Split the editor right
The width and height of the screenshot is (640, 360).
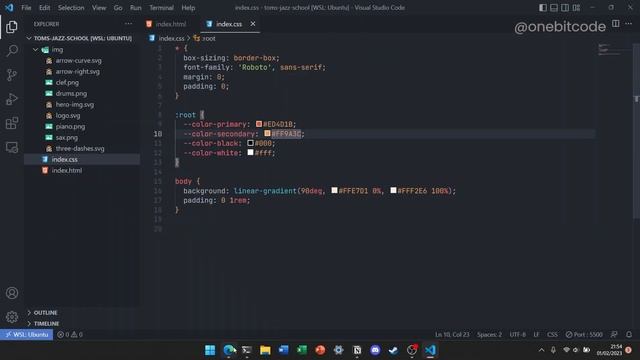(x=616, y=24)
